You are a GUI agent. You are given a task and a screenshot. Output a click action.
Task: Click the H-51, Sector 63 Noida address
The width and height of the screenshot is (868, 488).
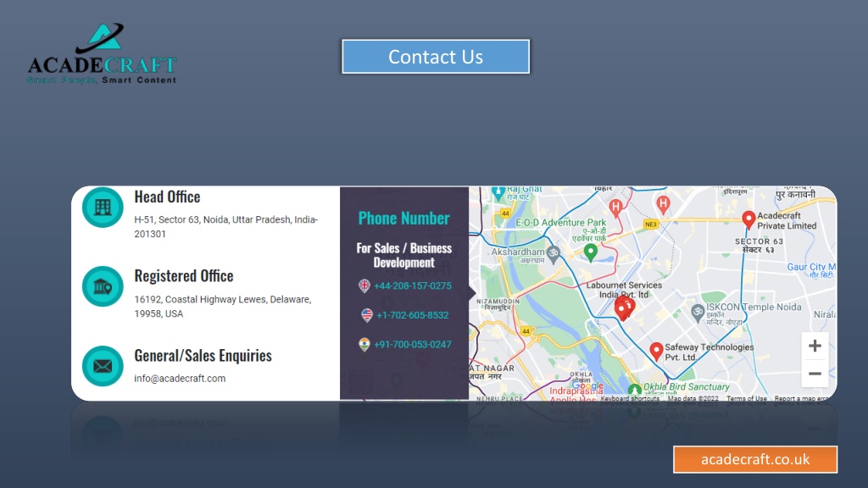[x=225, y=226]
